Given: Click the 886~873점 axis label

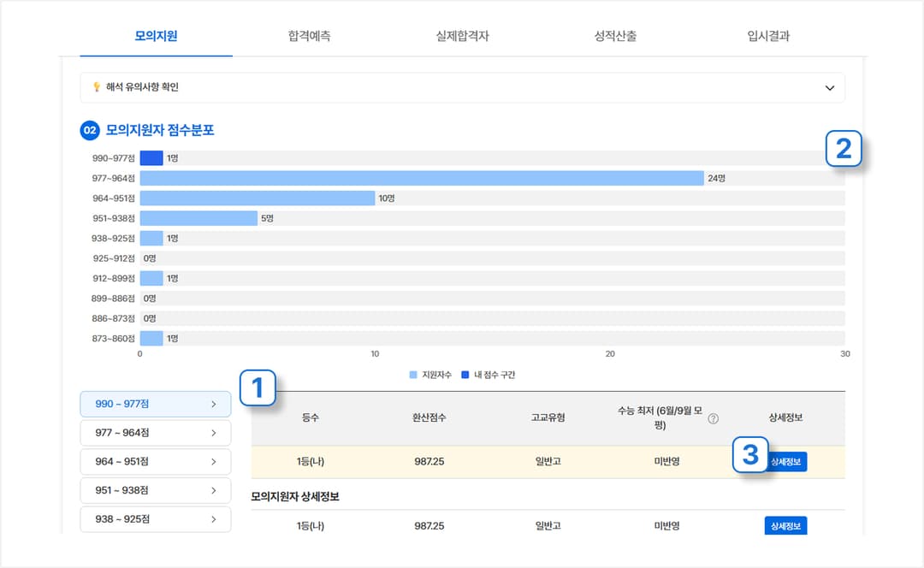Looking at the screenshot, I should tap(113, 318).
